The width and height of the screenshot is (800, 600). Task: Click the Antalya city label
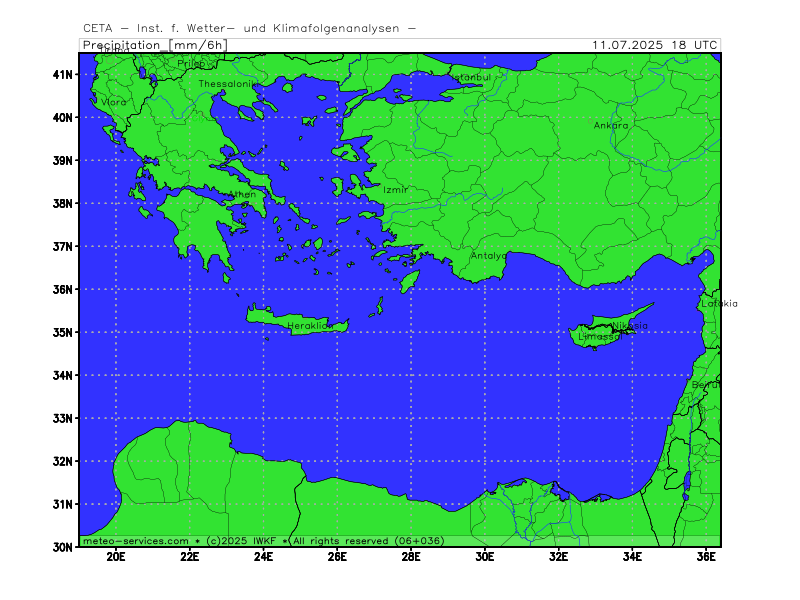(488, 256)
